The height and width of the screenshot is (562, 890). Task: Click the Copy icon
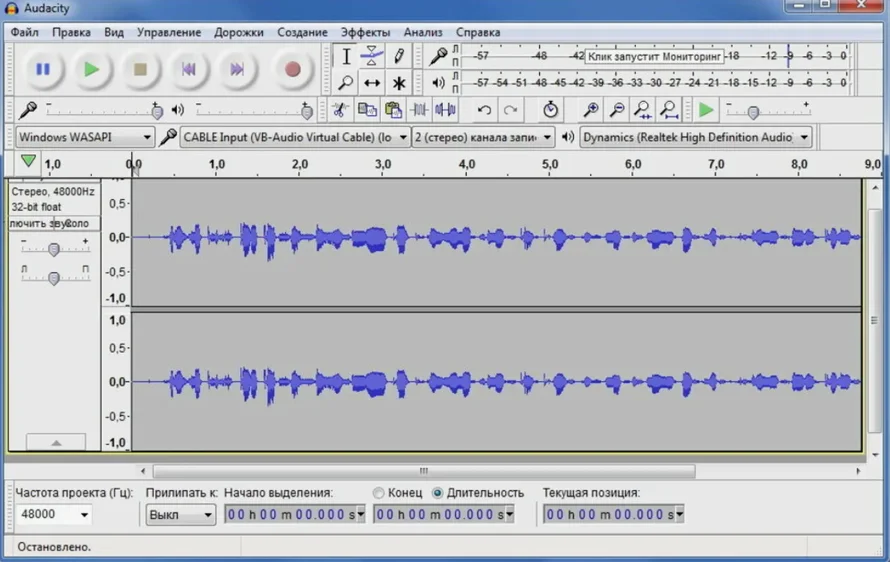click(367, 110)
